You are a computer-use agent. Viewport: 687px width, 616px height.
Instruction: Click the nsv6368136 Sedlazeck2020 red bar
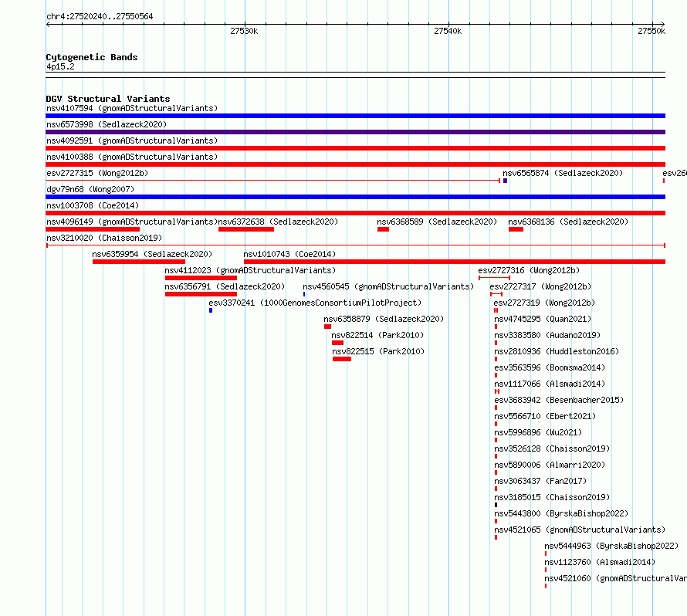pos(516,229)
